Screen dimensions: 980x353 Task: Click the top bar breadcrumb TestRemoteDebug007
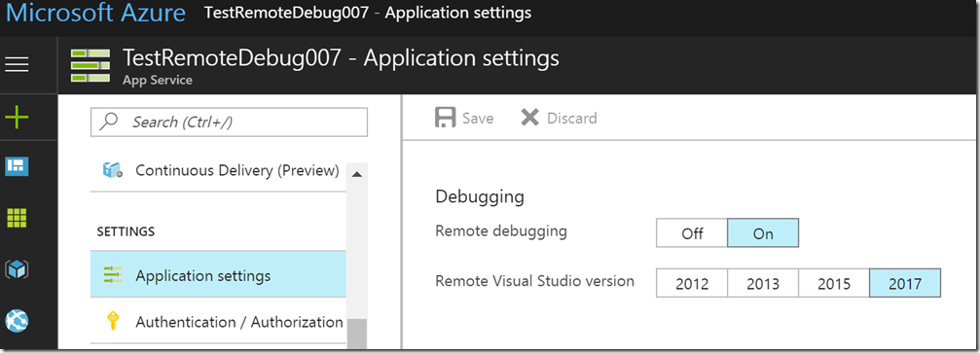(x=286, y=13)
